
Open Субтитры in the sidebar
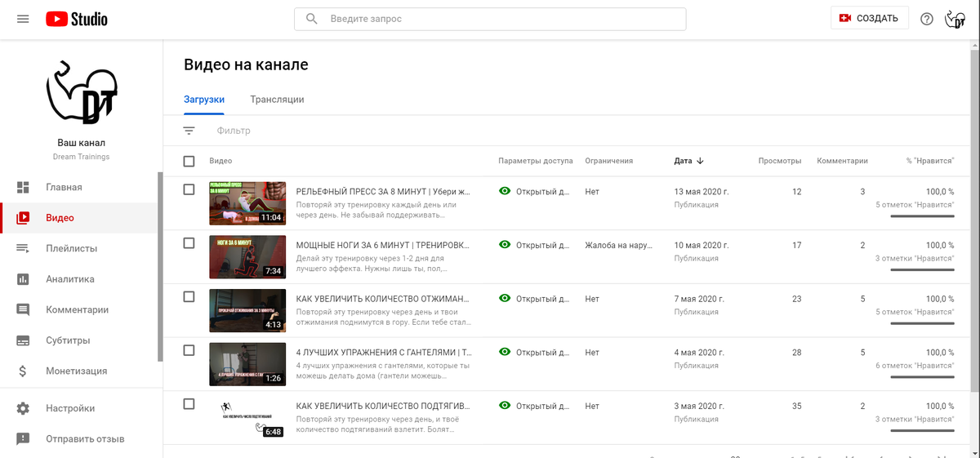pyautogui.click(x=79, y=340)
